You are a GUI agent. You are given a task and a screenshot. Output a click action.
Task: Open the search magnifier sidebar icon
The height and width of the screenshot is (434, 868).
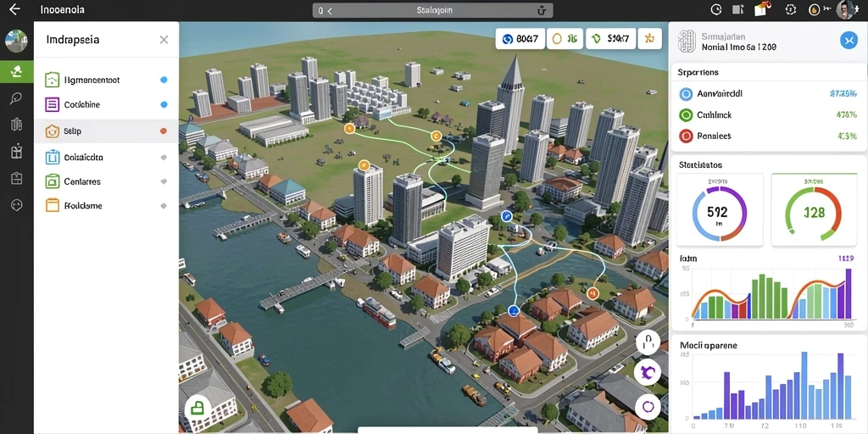click(x=16, y=98)
